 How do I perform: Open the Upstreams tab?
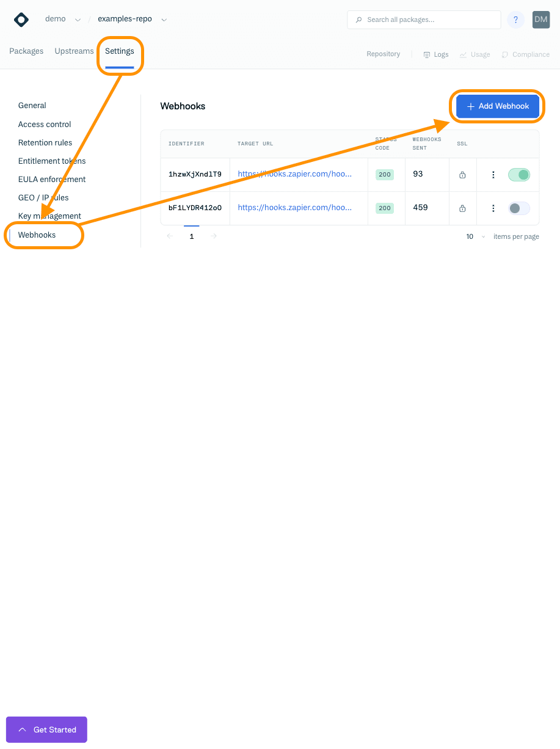pyautogui.click(x=73, y=51)
